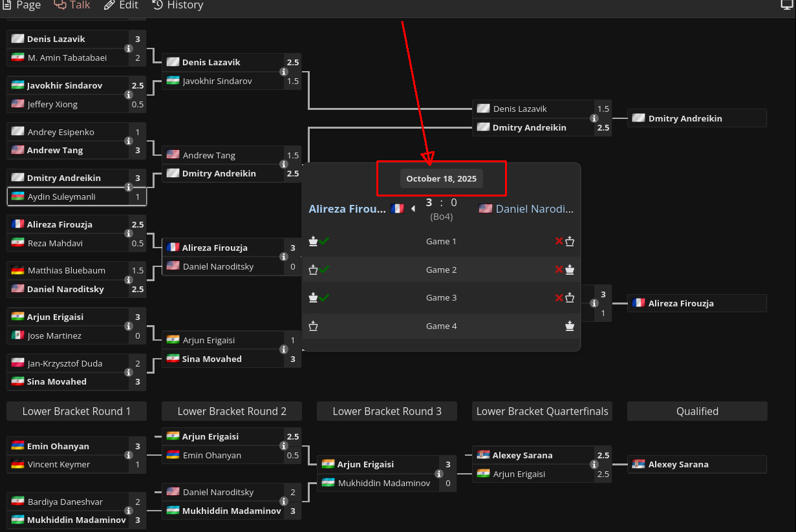Click the Lower Bracket Quarterfinals header
This screenshot has width=796, height=532.
coord(542,411)
